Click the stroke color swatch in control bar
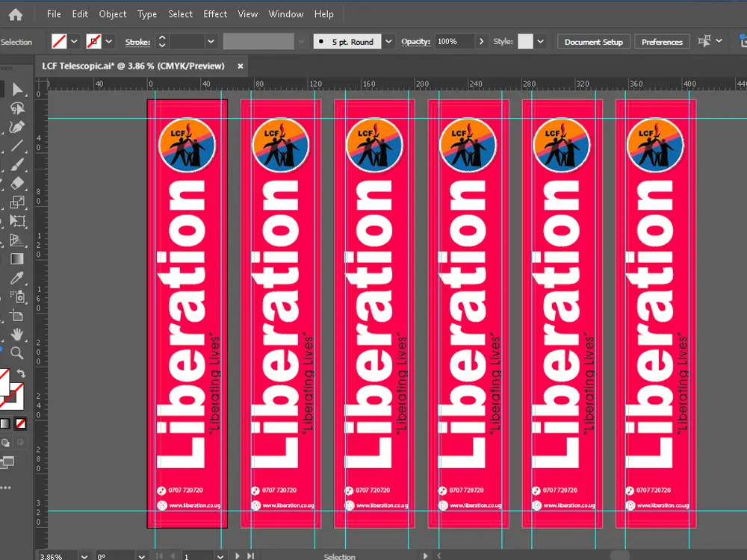Image resolution: width=747 pixels, height=560 pixels. (x=94, y=41)
